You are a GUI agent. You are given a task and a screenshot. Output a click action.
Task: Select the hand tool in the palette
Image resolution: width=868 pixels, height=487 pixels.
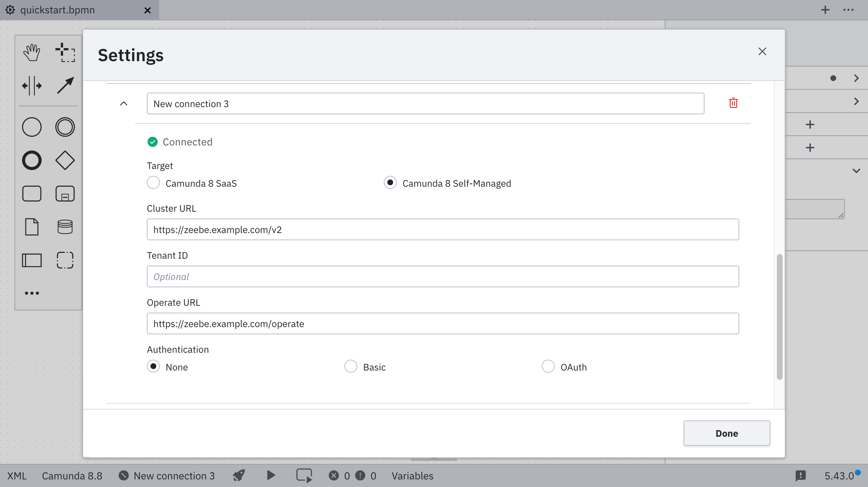click(x=32, y=52)
